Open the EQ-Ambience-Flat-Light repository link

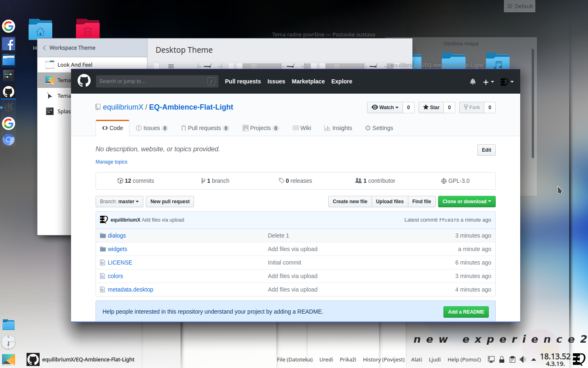(x=191, y=107)
